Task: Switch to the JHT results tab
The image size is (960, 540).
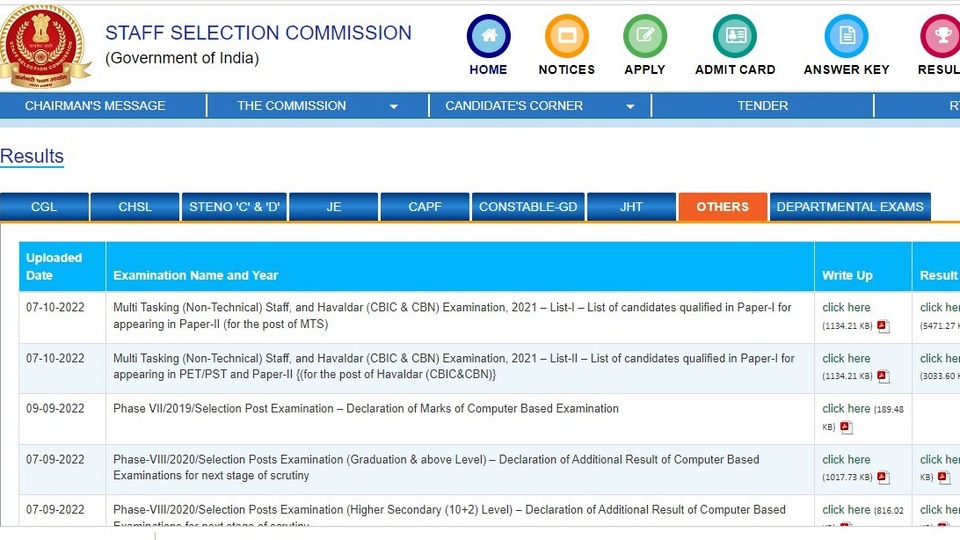Action: click(631, 207)
